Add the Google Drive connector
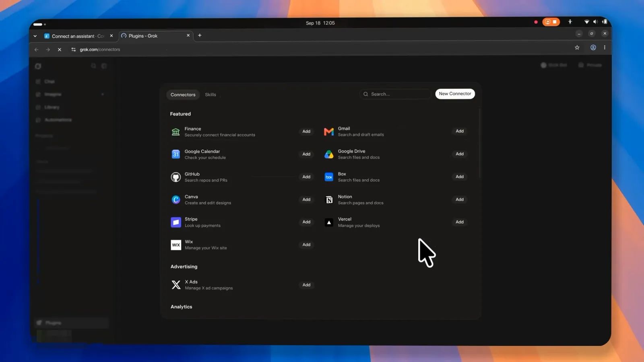This screenshot has width=644, height=362. coord(460,154)
